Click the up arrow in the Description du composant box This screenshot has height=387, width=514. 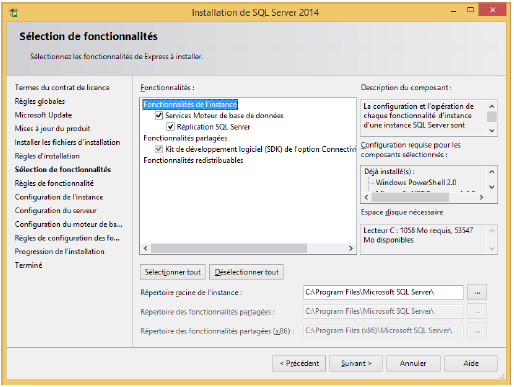point(491,106)
